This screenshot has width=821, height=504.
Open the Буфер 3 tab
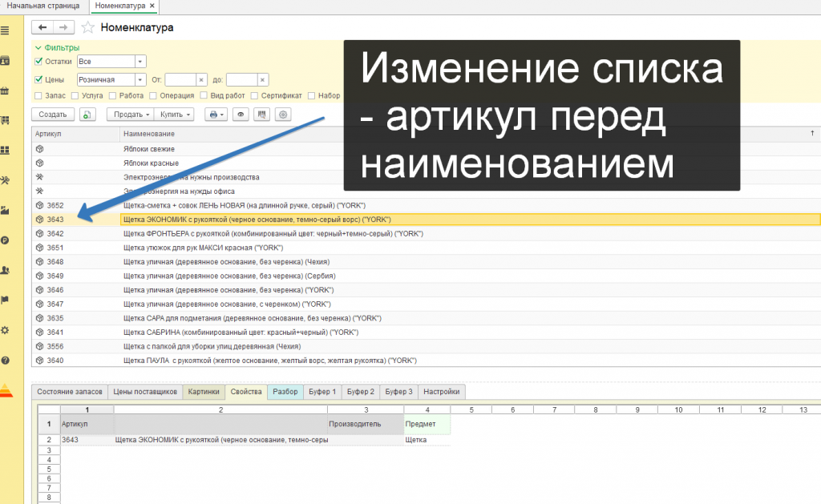pos(399,392)
